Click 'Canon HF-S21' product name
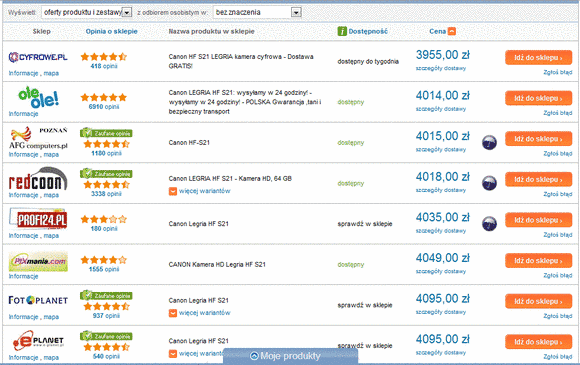580x365 pixels. (189, 143)
